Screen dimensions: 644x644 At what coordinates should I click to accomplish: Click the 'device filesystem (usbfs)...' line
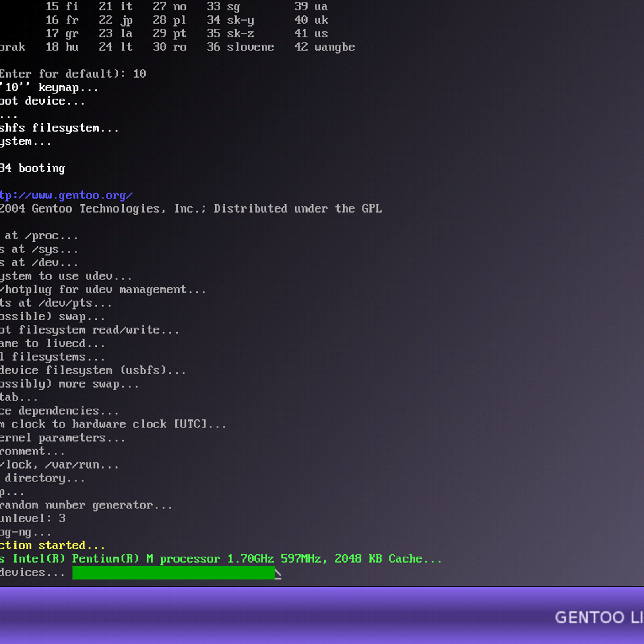pos(93,371)
